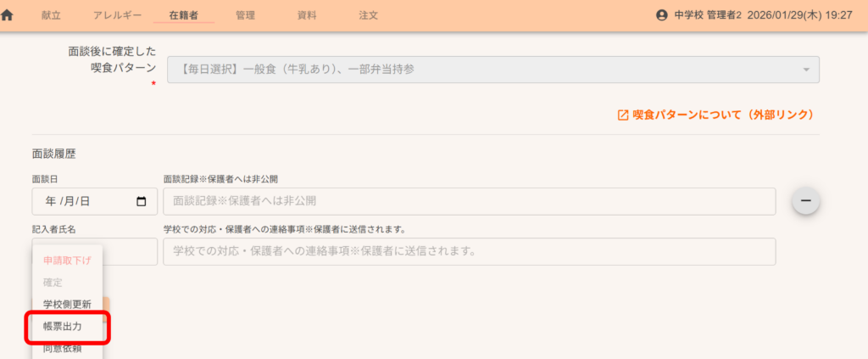Open the 管理 menu tab
This screenshot has height=359, width=868.
[245, 15]
